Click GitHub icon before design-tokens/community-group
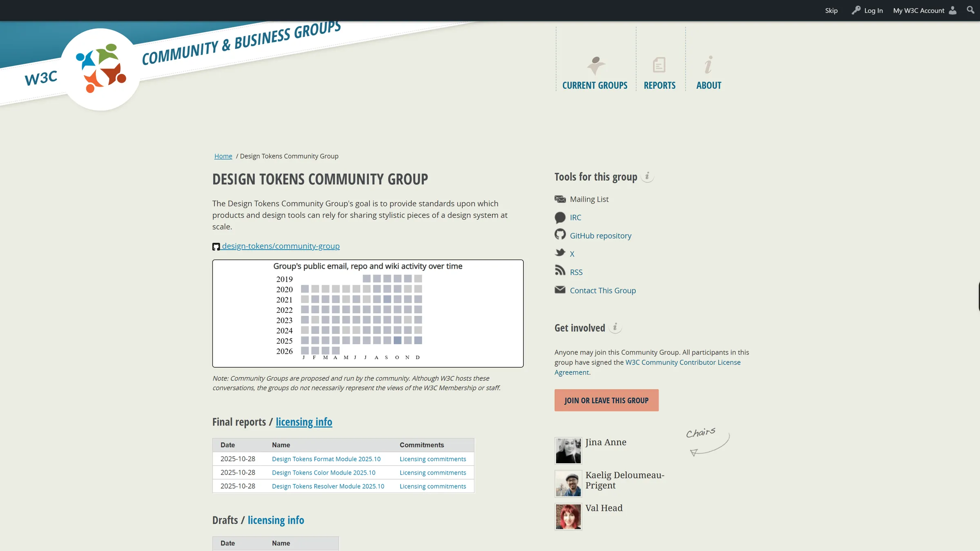This screenshot has height=551, width=980. tap(216, 247)
